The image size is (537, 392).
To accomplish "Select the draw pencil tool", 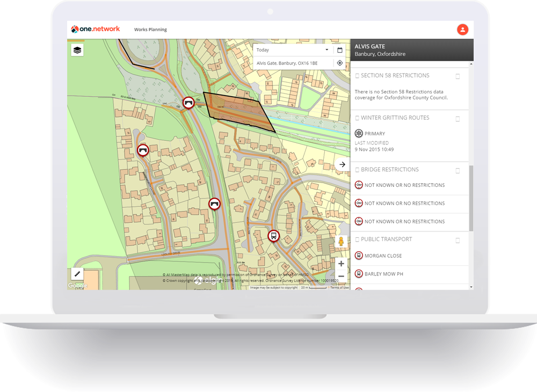I will click(x=77, y=274).
